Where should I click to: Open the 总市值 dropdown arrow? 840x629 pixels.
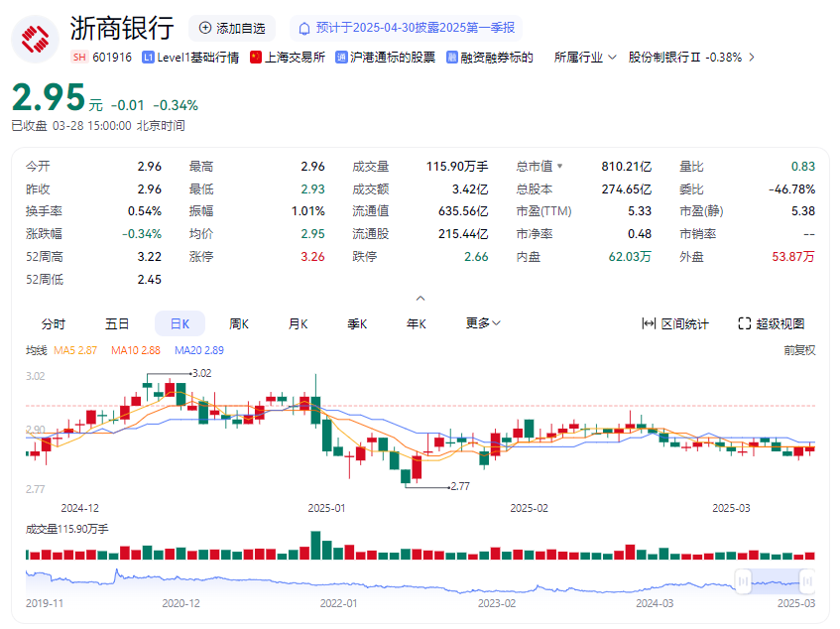(559, 166)
